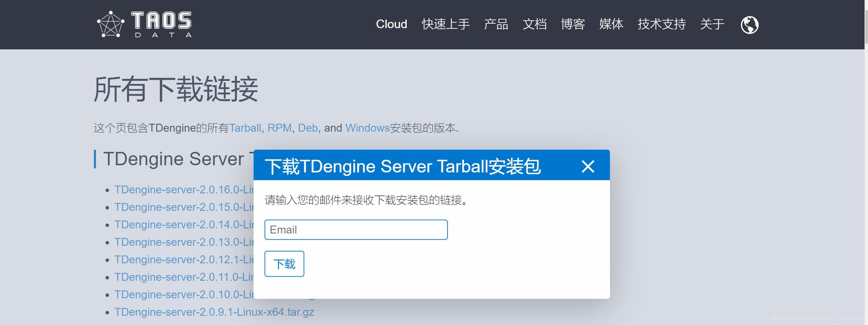Click the 请输入您的邮件来接收下载安装包的链接 prompt text
Screen dimensions: 868x325
click(366, 200)
